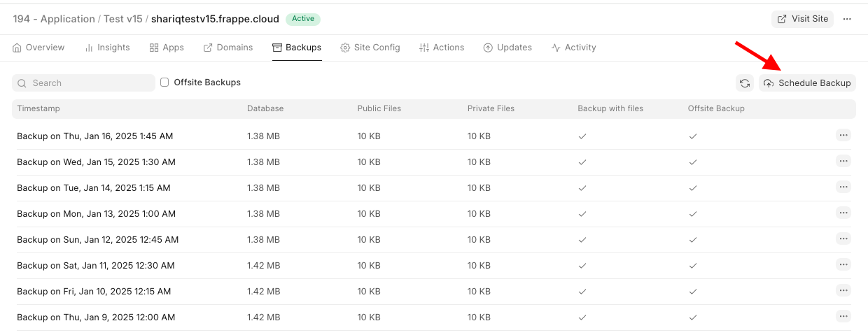Switch to the Overview tab
868x335 pixels.
(x=38, y=48)
